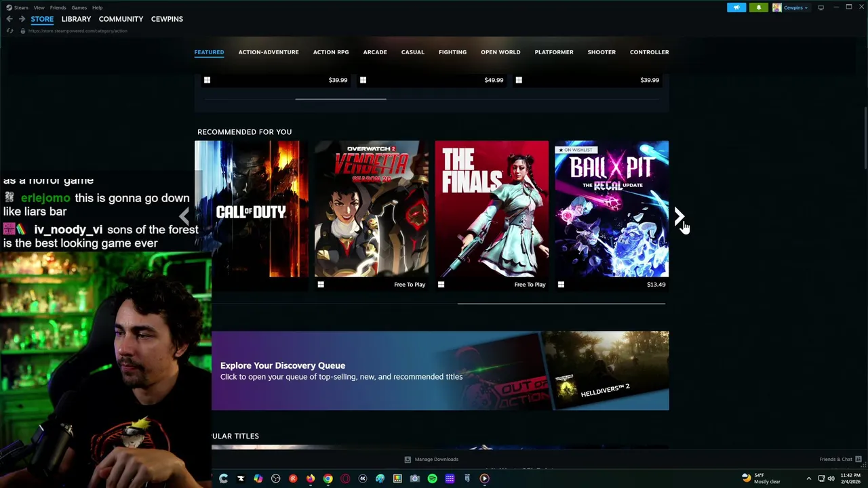The image size is (868, 488).
Task: Select the FEATURED category tab
Action: tap(209, 52)
